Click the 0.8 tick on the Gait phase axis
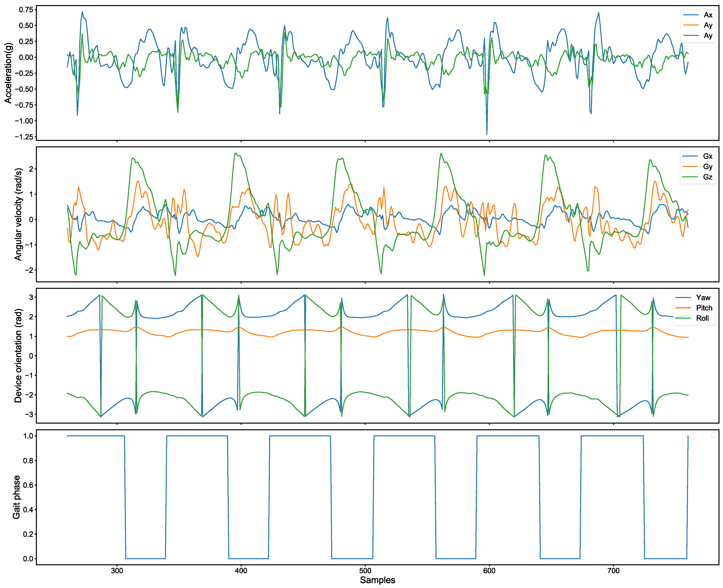This screenshot has width=723, height=588. tap(28, 461)
